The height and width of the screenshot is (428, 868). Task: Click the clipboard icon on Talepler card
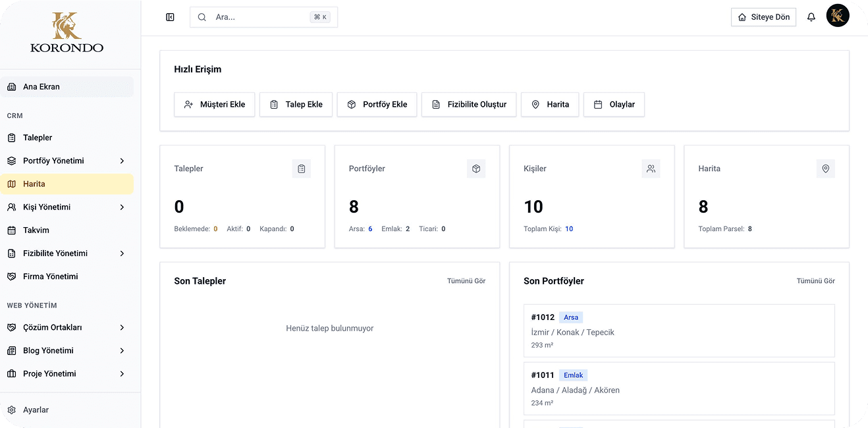[x=302, y=169]
